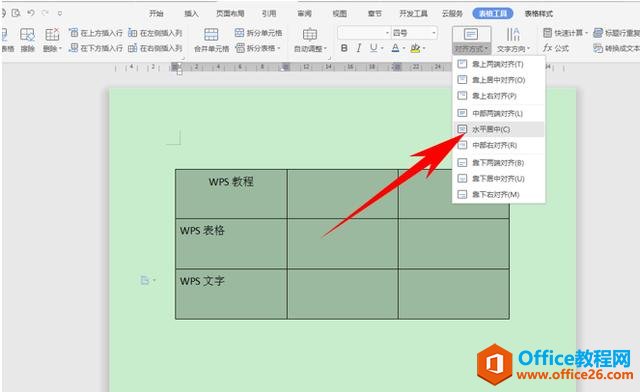Click the table cell containing WPS 文字
Image resolution: width=640 pixels, height=392 pixels.
[x=231, y=294]
